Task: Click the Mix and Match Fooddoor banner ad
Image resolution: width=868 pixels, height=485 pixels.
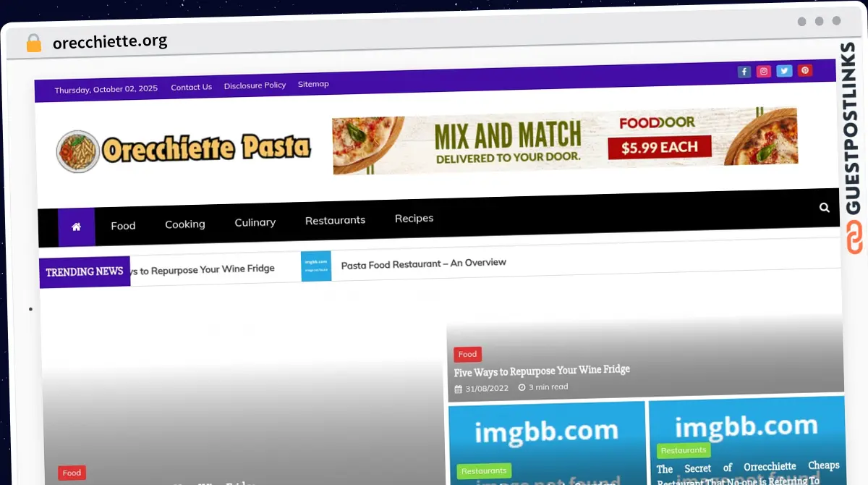Action: (565, 141)
